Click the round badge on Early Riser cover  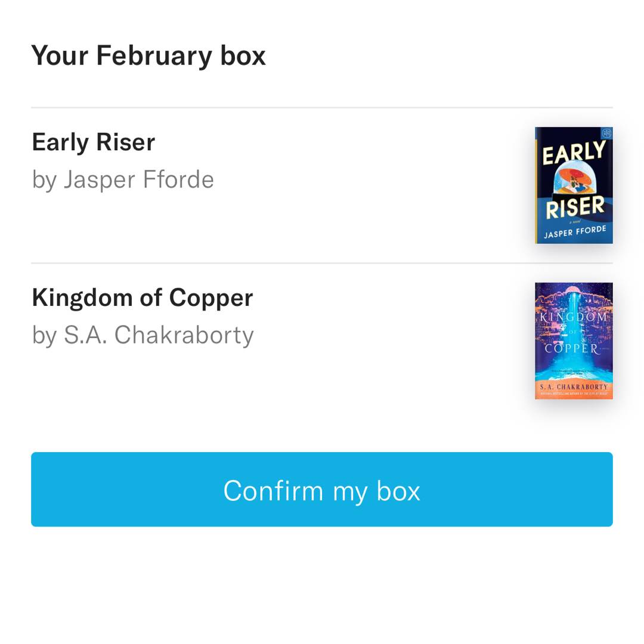[x=606, y=134]
